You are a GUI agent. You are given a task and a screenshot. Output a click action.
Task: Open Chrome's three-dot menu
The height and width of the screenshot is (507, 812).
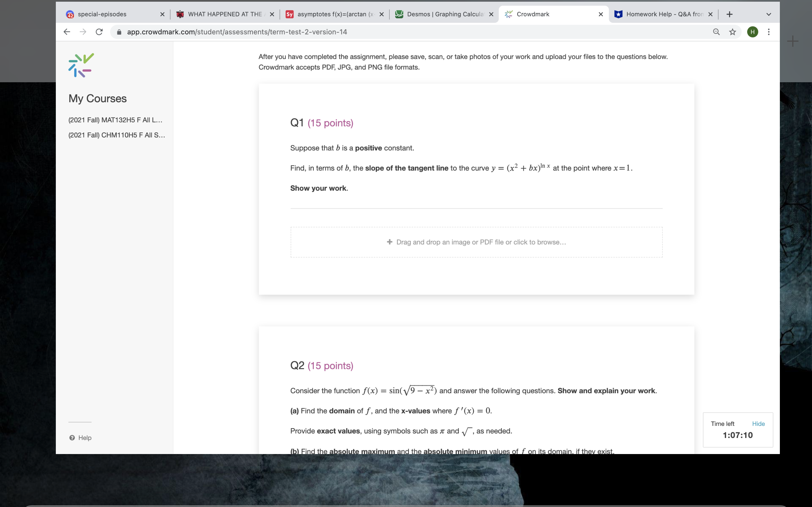tap(768, 32)
